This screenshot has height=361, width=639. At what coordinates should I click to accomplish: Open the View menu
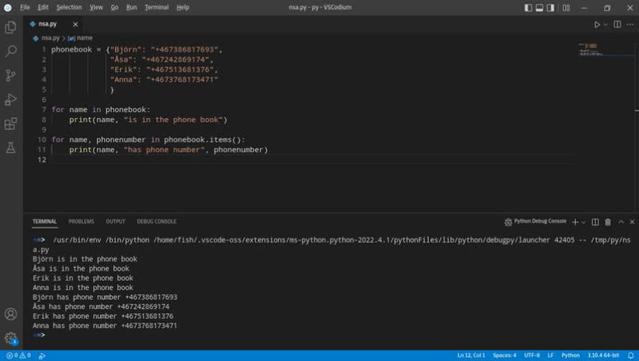pyautogui.click(x=96, y=7)
